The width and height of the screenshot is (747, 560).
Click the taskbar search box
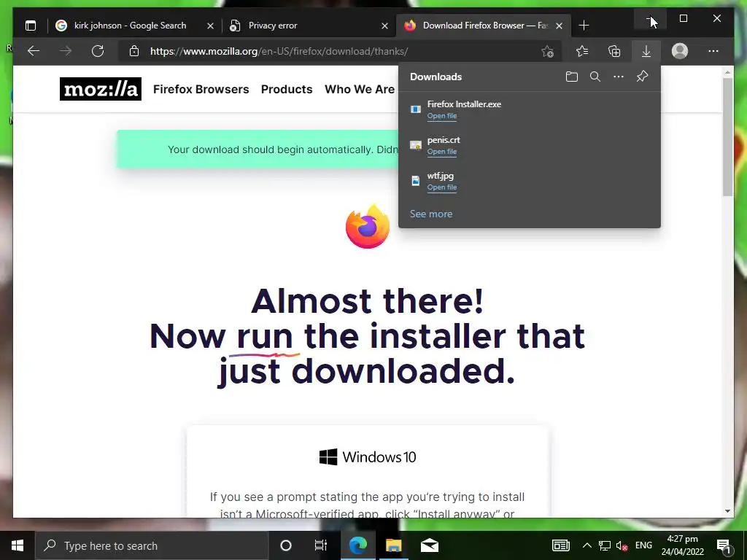pyautogui.click(x=152, y=545)
